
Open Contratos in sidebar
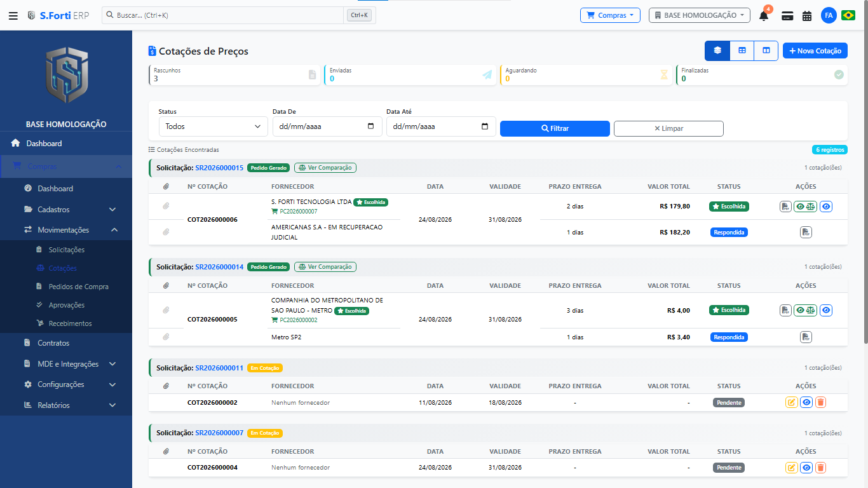click(66, 343)
